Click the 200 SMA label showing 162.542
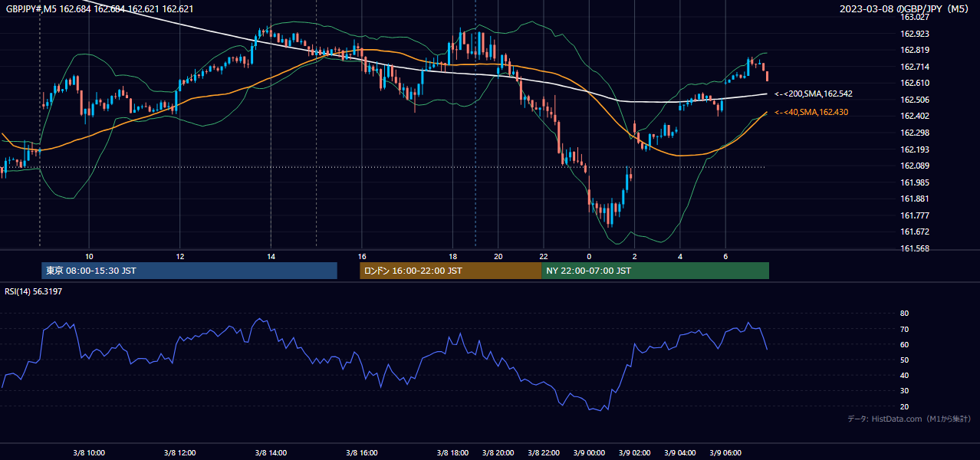980x460 pixels. [x=814, y=94]
